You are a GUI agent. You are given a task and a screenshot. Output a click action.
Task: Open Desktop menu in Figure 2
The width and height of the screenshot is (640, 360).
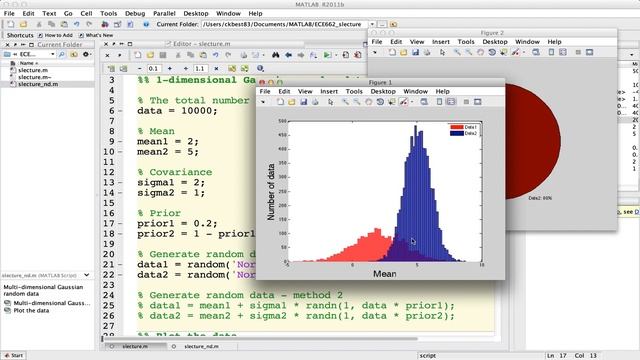(495, 42)
